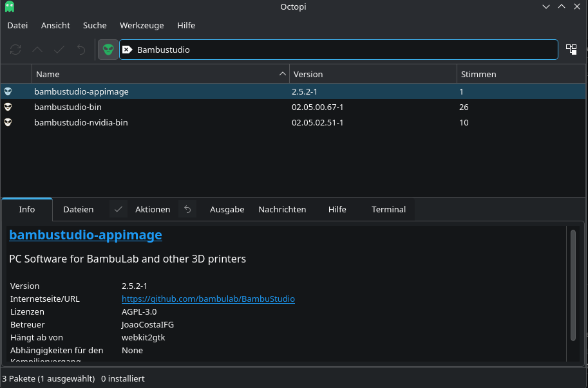The width and height of the screenshot is (588, 388).
Task: Click the alien icon for bambustudio-bin
Action: pos(8,107)
